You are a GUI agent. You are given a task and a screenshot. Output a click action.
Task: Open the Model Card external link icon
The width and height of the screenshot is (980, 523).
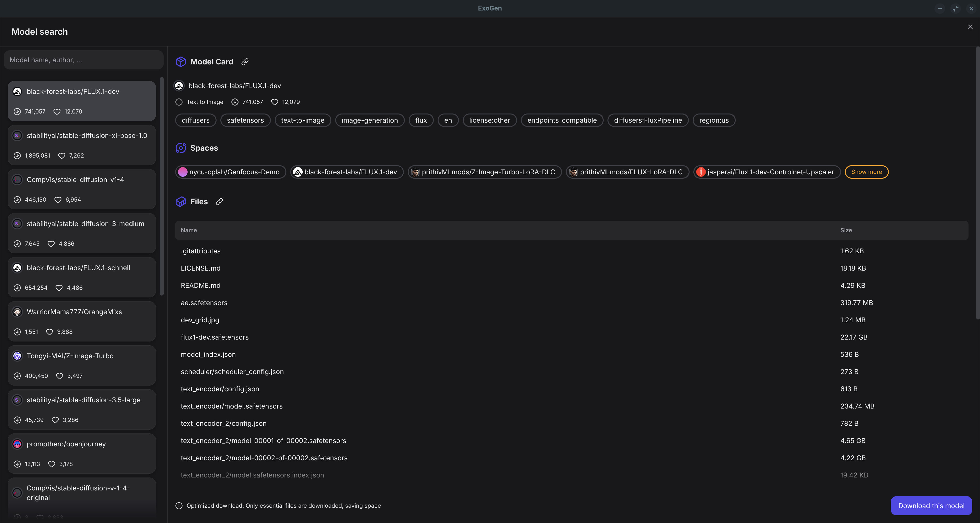pos(245,62)
